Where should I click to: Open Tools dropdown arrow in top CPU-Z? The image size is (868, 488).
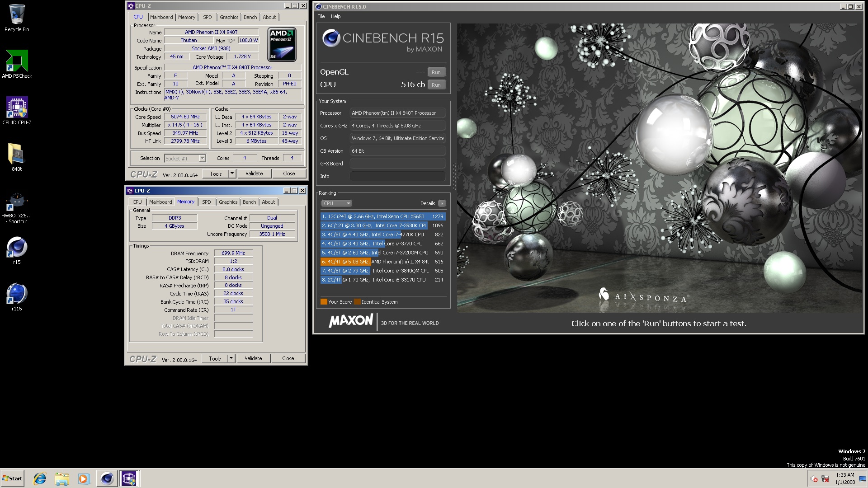click(x=232, y=174)
